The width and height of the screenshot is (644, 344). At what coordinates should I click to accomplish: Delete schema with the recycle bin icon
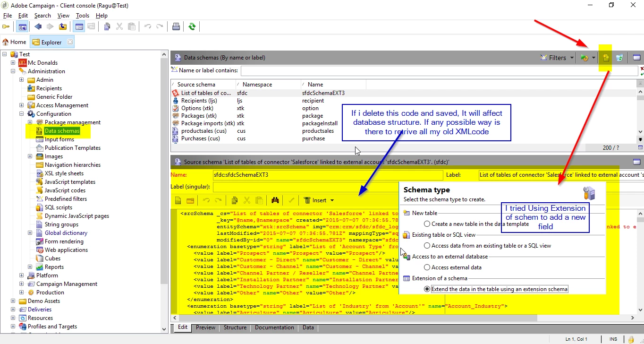619,58
